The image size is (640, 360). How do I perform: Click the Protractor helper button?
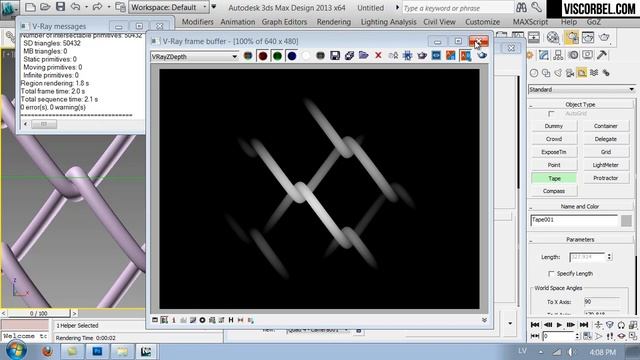pos(606,178)
